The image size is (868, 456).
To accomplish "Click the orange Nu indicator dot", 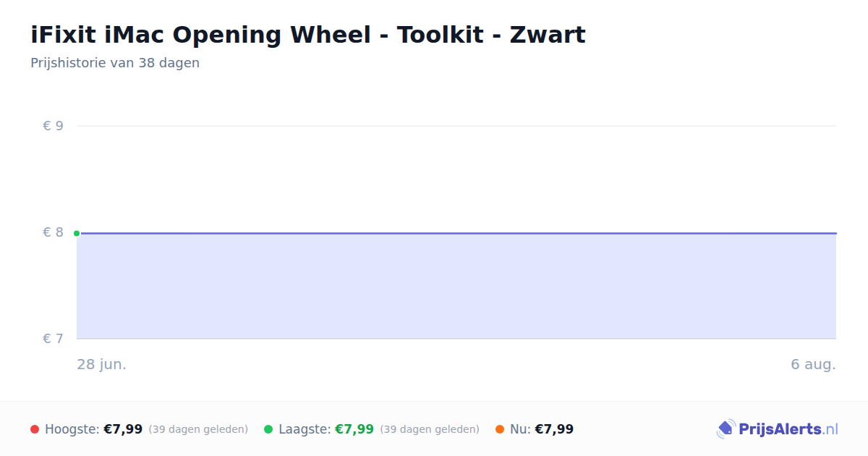I will click(x=500, y=430).
